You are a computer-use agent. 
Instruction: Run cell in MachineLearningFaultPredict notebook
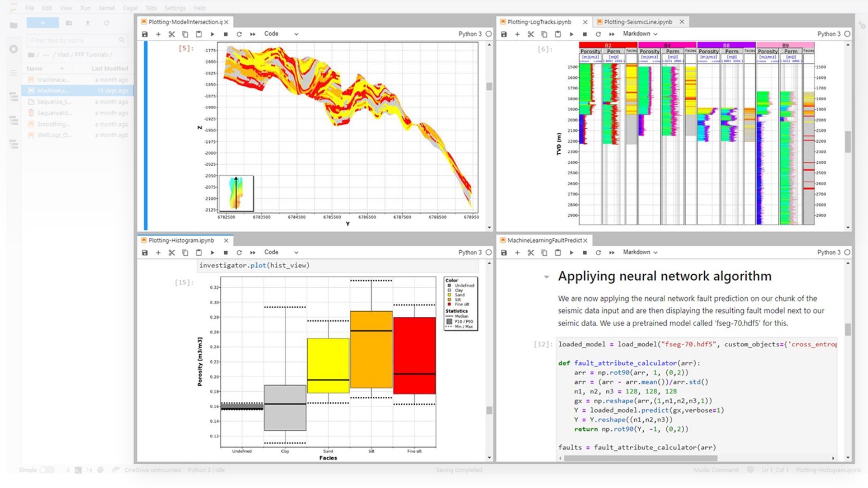[x=571, y=253]
